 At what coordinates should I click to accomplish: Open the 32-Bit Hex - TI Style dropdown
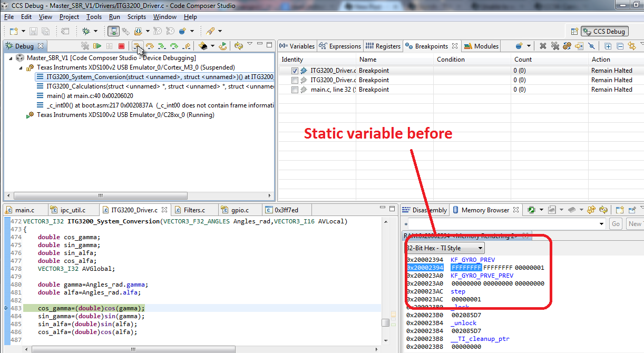480,248
